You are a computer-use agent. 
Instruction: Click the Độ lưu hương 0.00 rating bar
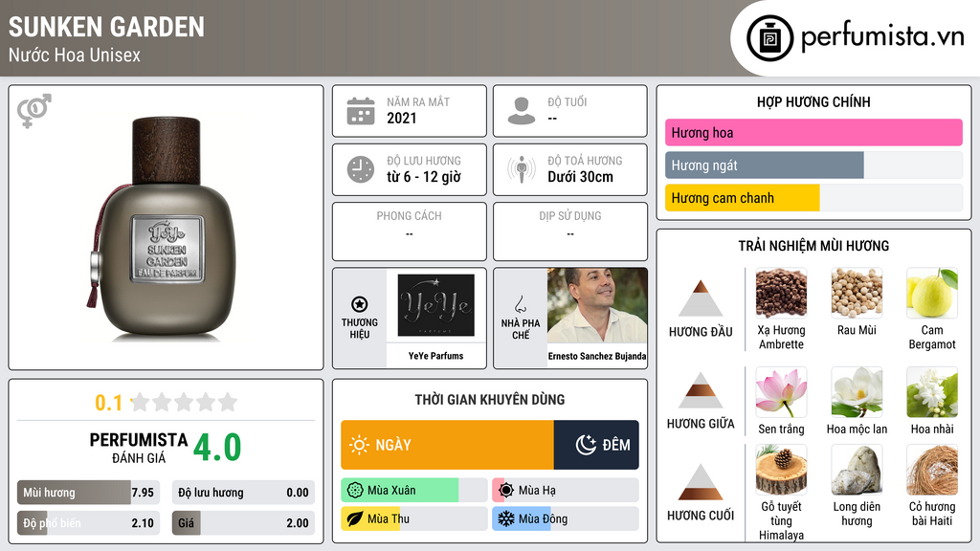(x=243, y=493)
